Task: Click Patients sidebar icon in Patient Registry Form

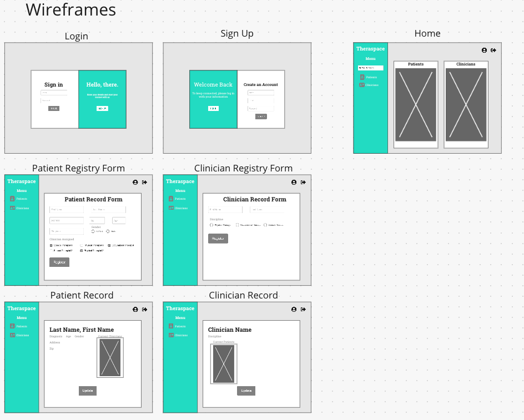Action: [12, 199]
